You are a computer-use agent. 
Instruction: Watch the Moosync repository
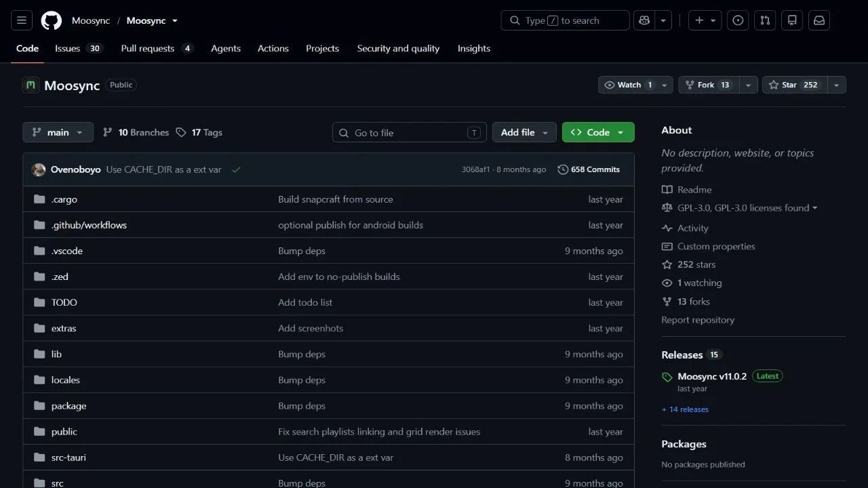pos(629,85)
